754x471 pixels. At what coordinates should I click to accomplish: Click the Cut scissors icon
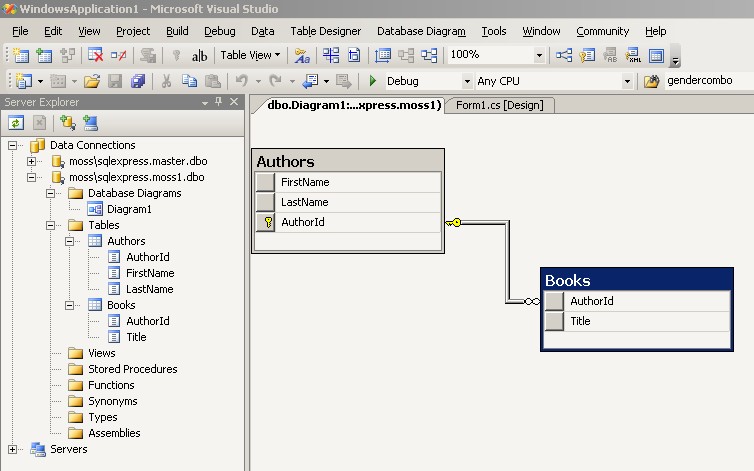click(x=166, y=81)
